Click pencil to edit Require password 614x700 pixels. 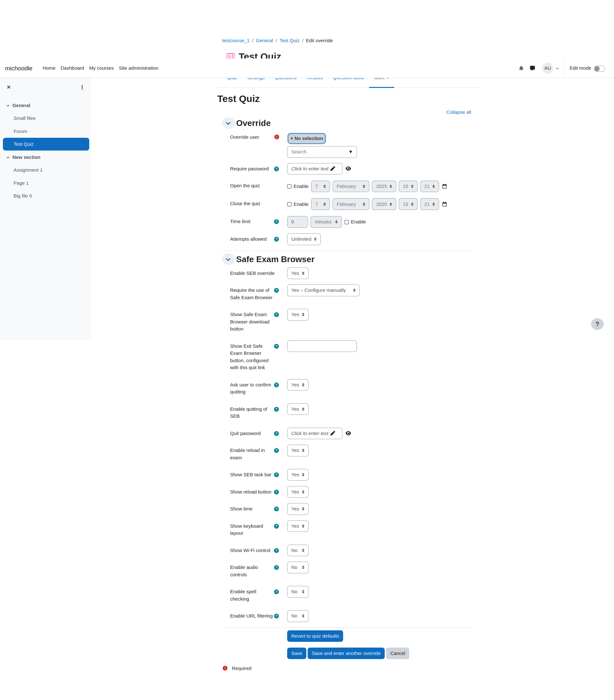tap(333, 169)
